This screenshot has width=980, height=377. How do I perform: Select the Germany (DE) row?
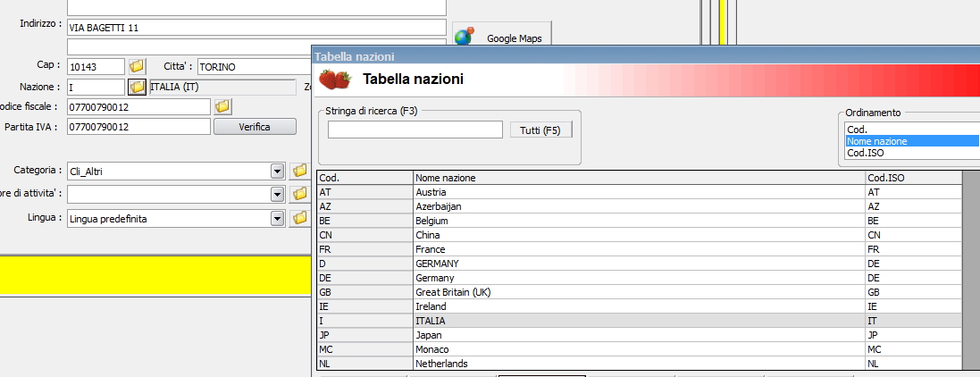[639, 278]
